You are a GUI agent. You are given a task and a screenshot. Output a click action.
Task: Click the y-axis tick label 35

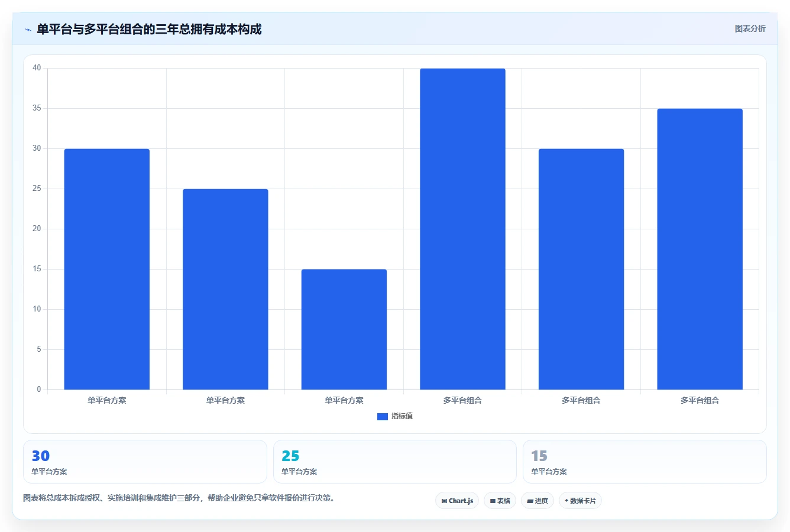pos(37,108)
